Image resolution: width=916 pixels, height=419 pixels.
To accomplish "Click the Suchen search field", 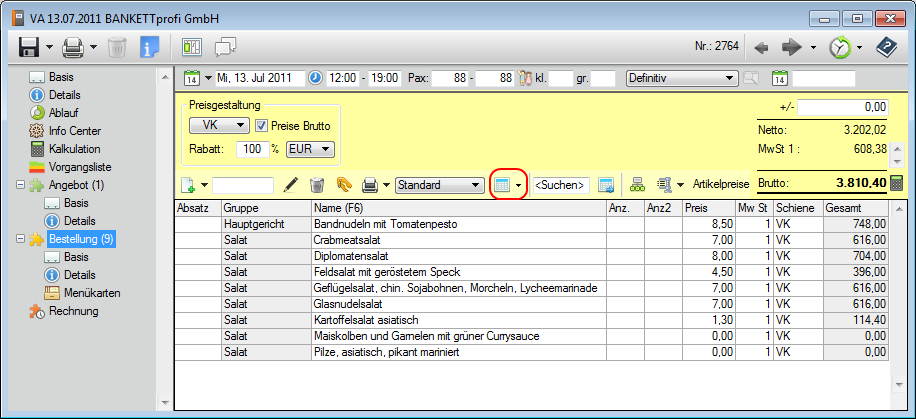I will pyautogui.click(x=560, y=185).
